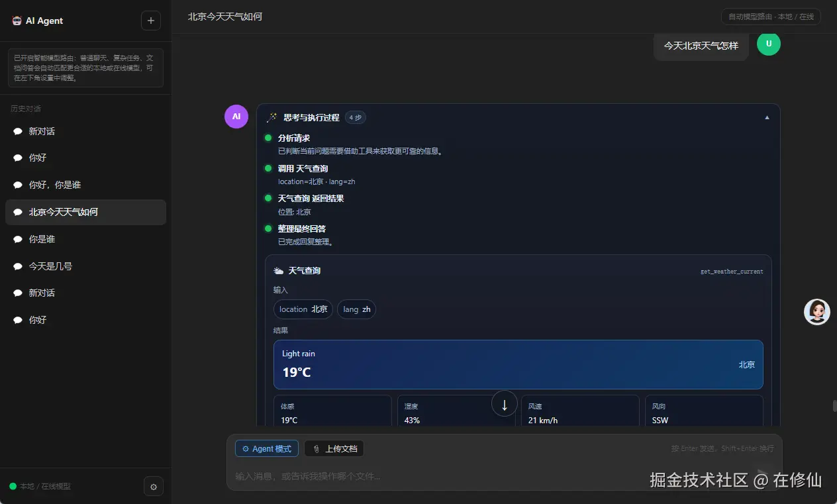Image resolution: width=837 pixels, height=504 pixels.
Task: Click the get_weather_current function name
Action: (x=732, y=272)
